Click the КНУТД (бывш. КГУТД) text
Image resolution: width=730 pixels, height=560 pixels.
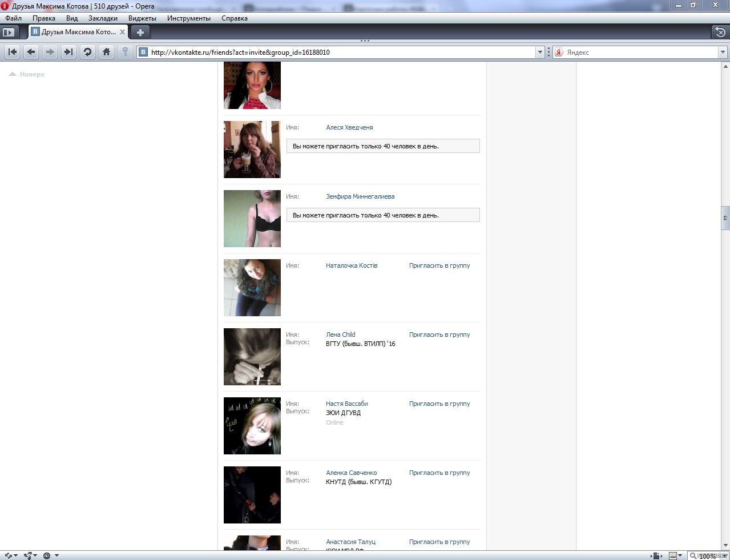pos(359,482)
